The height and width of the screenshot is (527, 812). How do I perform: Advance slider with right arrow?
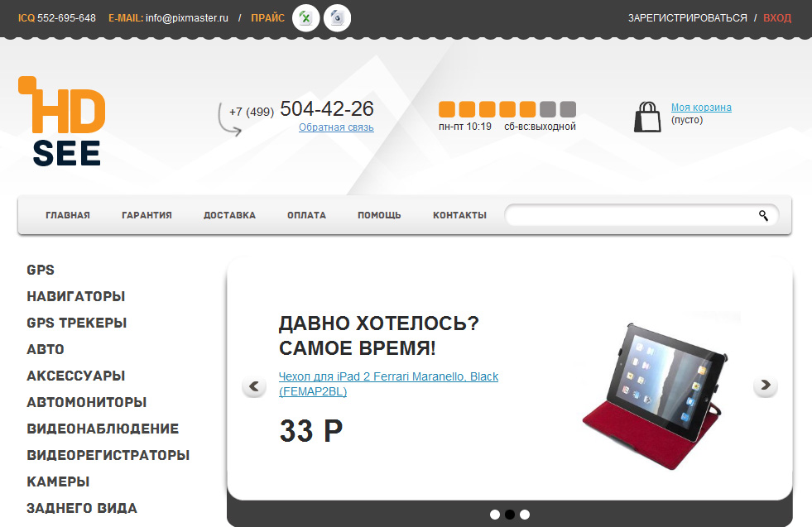(x=766, y=386)
